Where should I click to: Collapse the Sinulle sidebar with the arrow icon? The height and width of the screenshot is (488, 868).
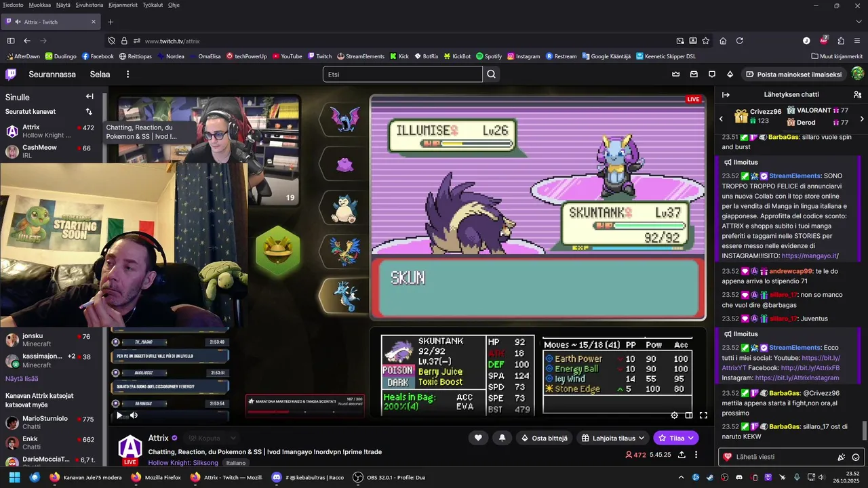pyautogui.click(x=90, y=97)
